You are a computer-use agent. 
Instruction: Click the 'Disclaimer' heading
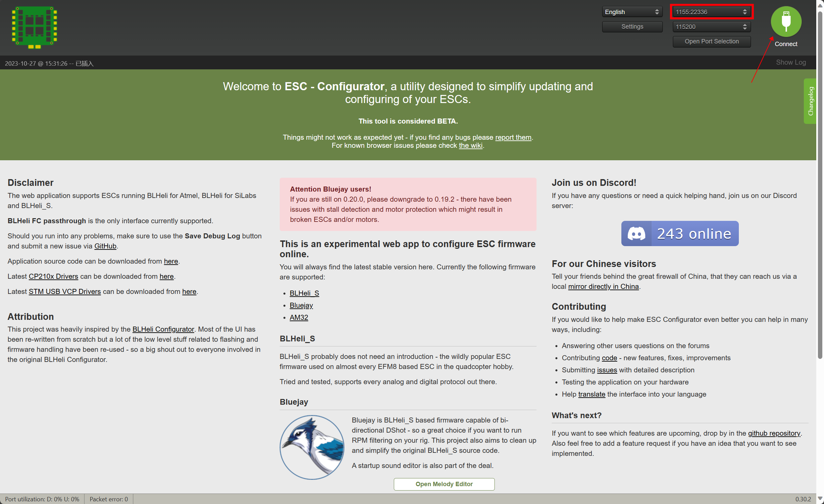tap(30, 182)
